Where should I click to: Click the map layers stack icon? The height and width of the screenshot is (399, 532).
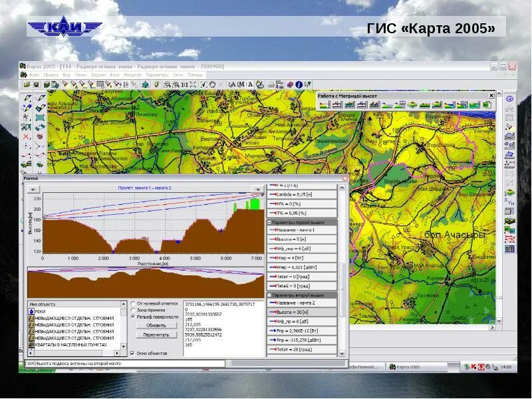(47, 84)
